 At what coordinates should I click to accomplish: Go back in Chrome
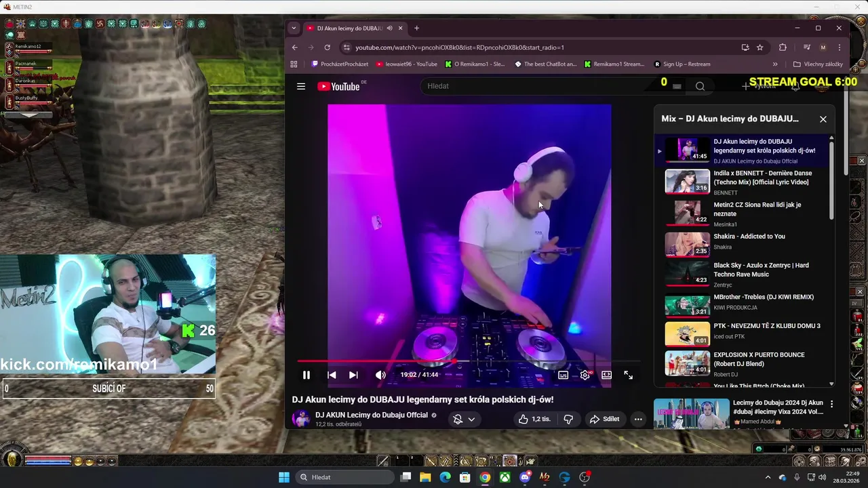[x=294, y=47]
